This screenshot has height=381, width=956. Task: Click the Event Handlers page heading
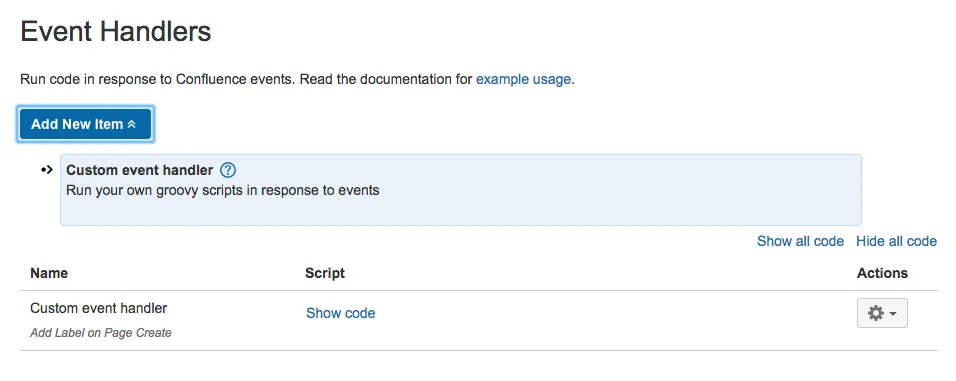click(116, 31)
